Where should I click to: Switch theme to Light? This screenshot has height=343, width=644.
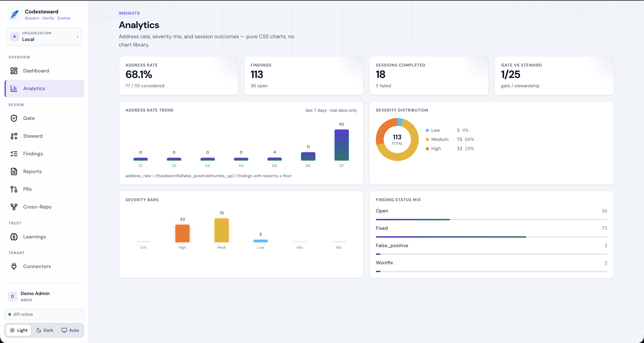19,330
